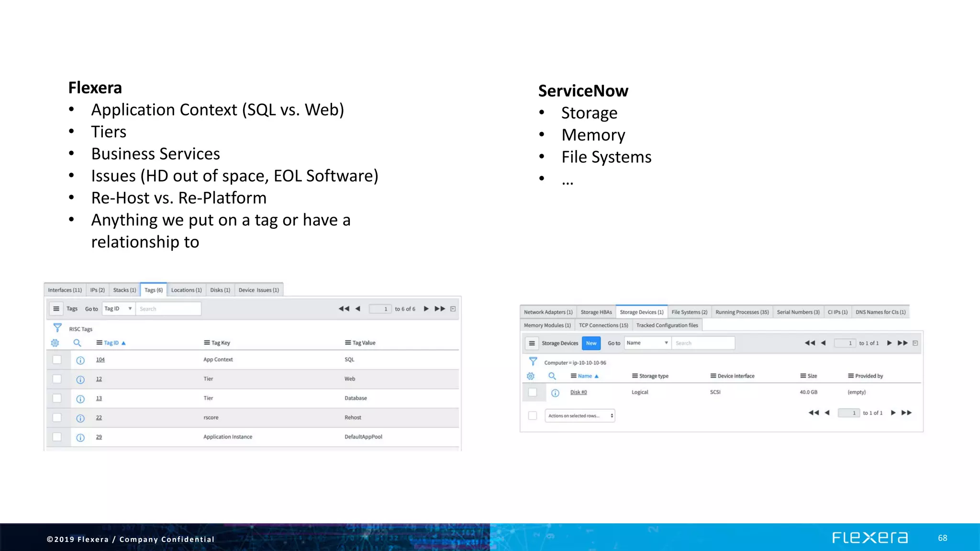Image resolution: width=980 pixels, height=551 pixels.
Task: Open Actions on selected rows dropdown
Action: (x=580, y=416)
